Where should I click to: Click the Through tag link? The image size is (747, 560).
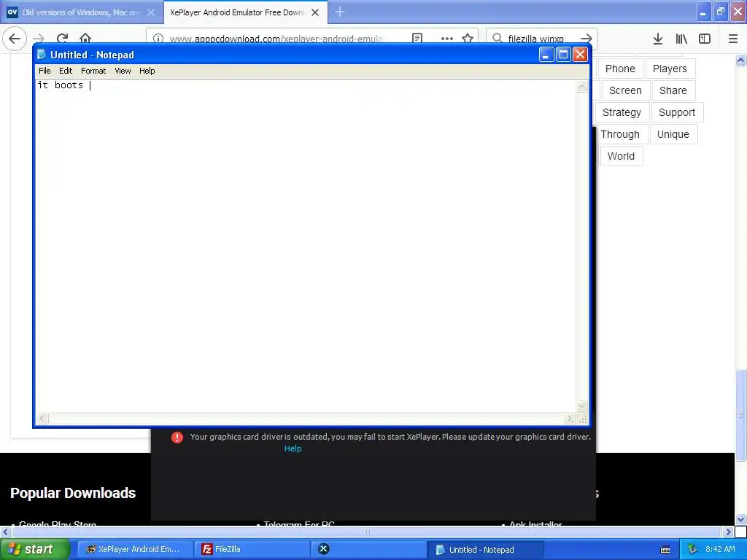(x=620, y=134)
